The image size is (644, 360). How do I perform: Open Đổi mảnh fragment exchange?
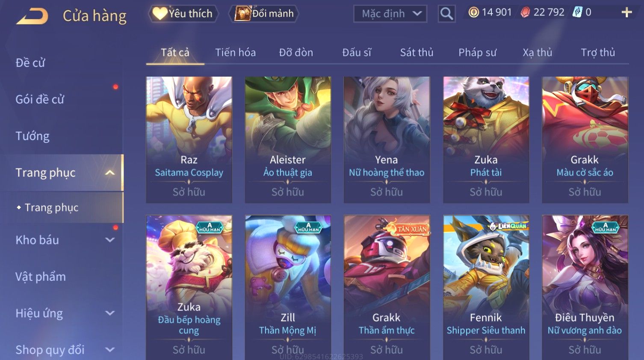point(264,14)
